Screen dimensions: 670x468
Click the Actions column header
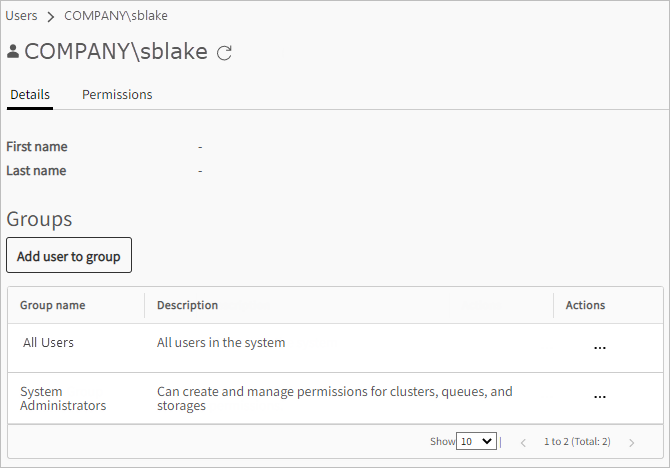pyautogui.click(x=585, y=305)
